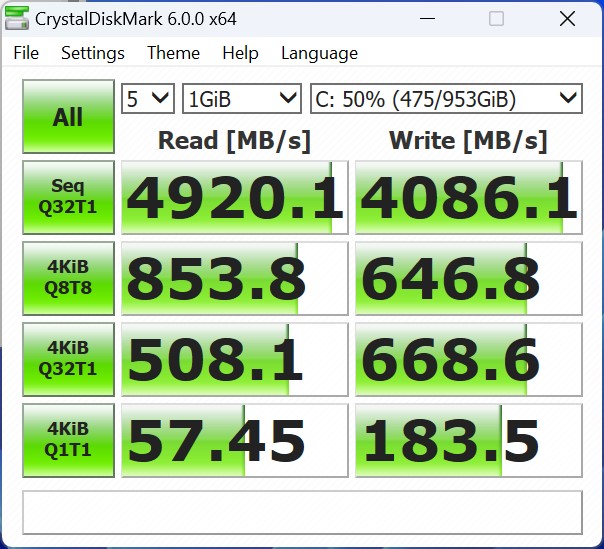Screen dimensions: 604x549
Task: Start the 4KiB Q32T1 test
Action: pyautogui.click(x=68, y=359)
